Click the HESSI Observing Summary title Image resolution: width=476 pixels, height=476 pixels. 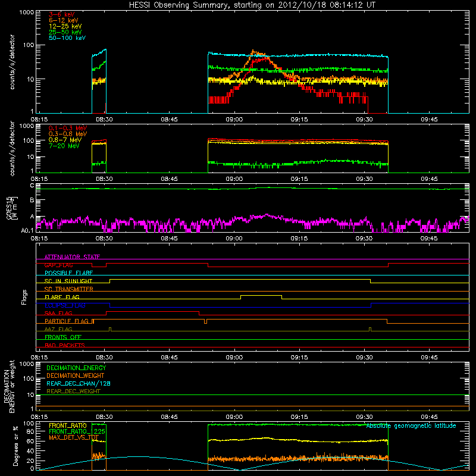tap(252, 5)
